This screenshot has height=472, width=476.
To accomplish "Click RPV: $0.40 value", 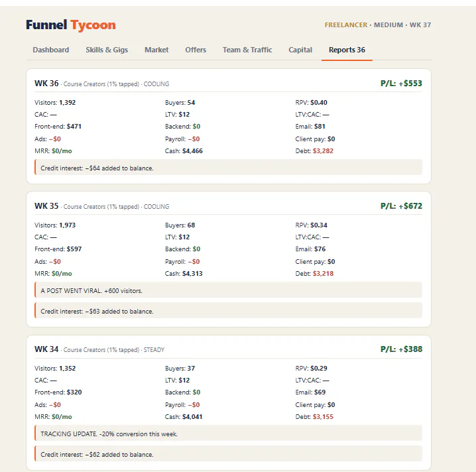I will coord(311,103).
